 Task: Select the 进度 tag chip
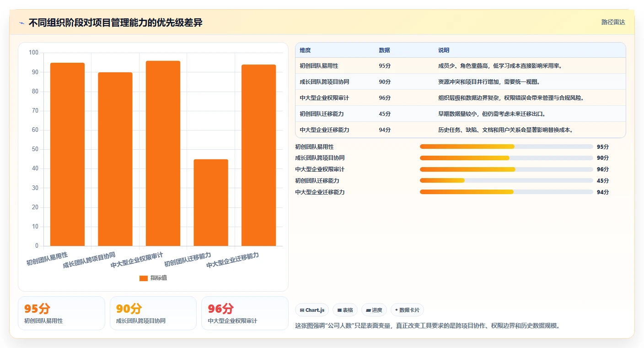pos(374,310)
